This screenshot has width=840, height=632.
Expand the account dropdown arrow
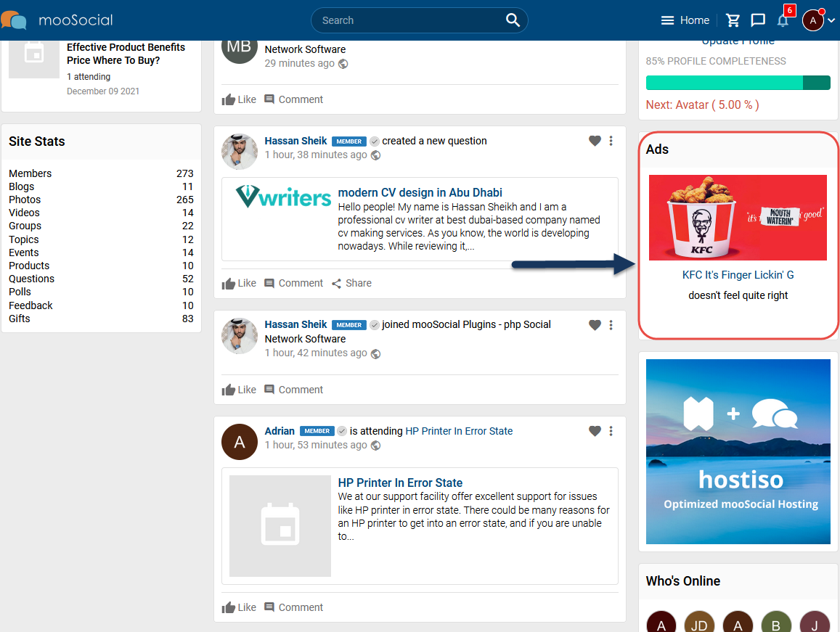point(831,20)
